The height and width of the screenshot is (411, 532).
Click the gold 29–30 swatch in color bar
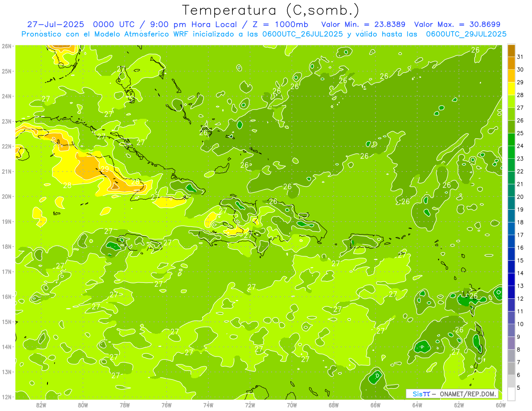[x=511, y=76]
